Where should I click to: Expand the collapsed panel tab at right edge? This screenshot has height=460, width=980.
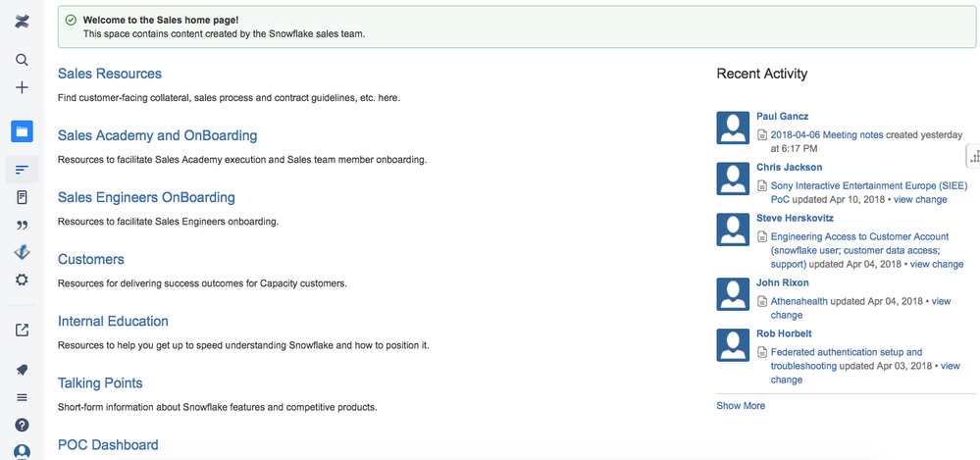973,157
